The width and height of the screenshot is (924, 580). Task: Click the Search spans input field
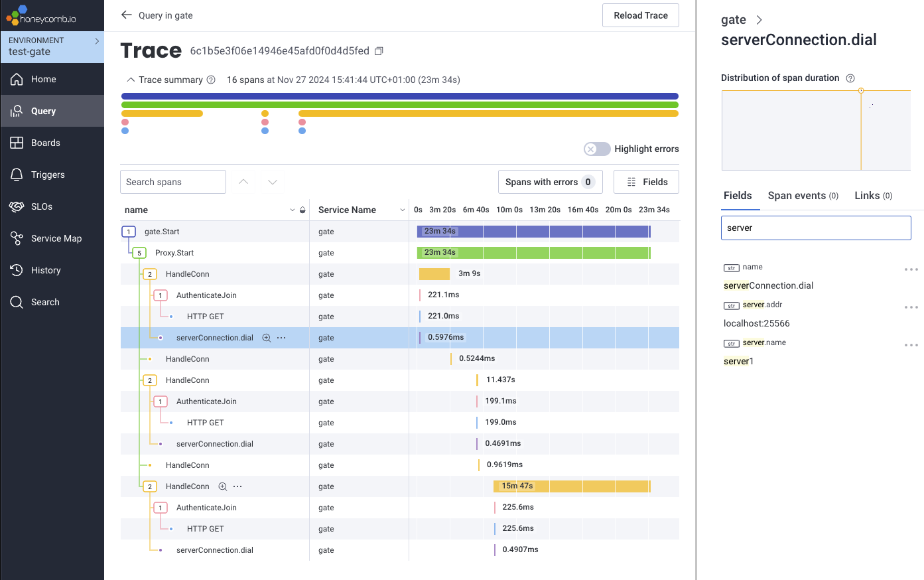click(x=172, y=182)
